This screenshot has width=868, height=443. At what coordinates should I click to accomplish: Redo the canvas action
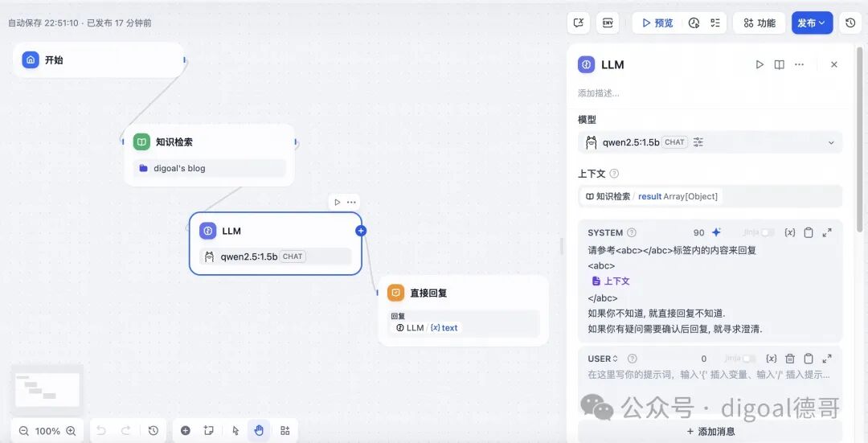click(x=125, y=430)
